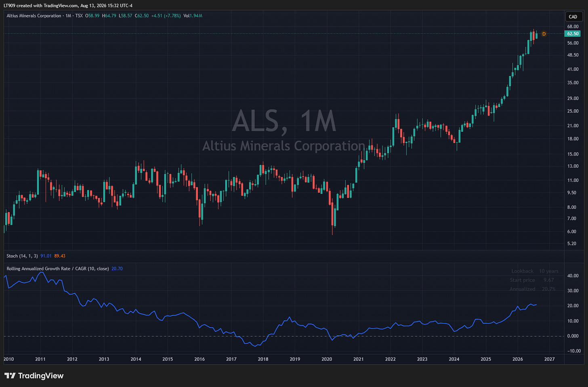Screen dimensions: 588x387
Task: Click the +4.51 (+7.78%) change readout
Action: (166, 16)
